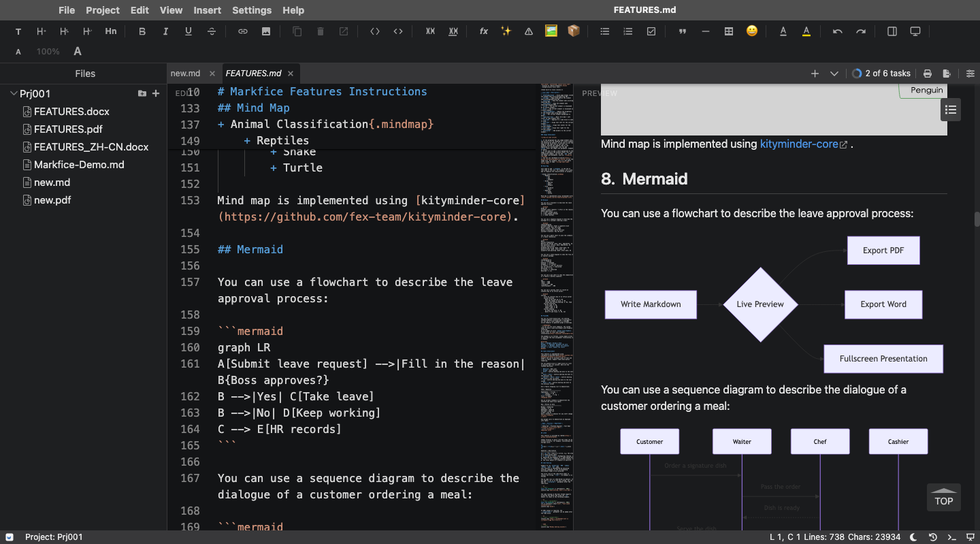Viewport: 980px width, 544px height.
Task: Apply Strikethrough formatting
Action: pos(212,31)
